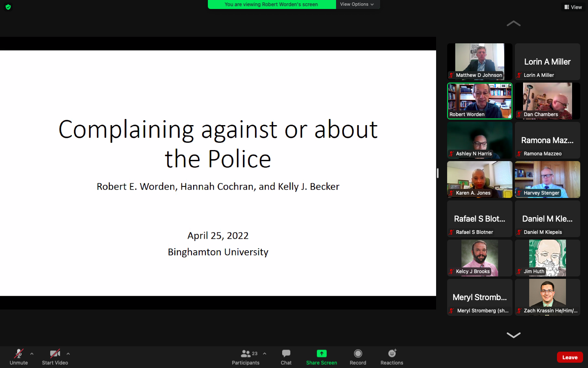Click the green encryption shield icon
Viewport: 588px width, 368px height.
pos(8,7)
